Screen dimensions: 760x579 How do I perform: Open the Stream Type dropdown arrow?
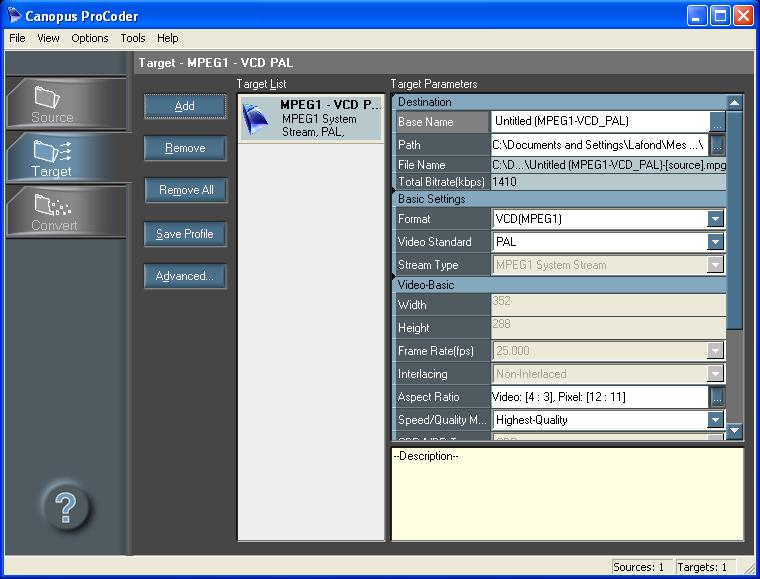click(715, 265)
